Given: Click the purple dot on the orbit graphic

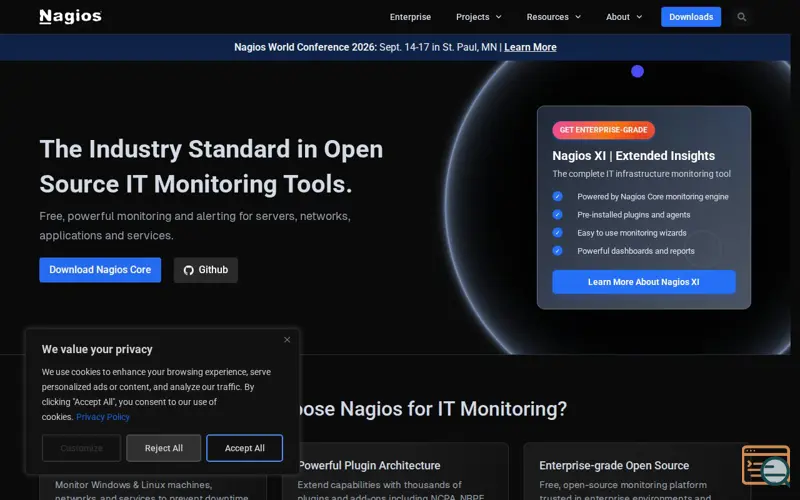Looking at the screenshot, I should [637, 71].
